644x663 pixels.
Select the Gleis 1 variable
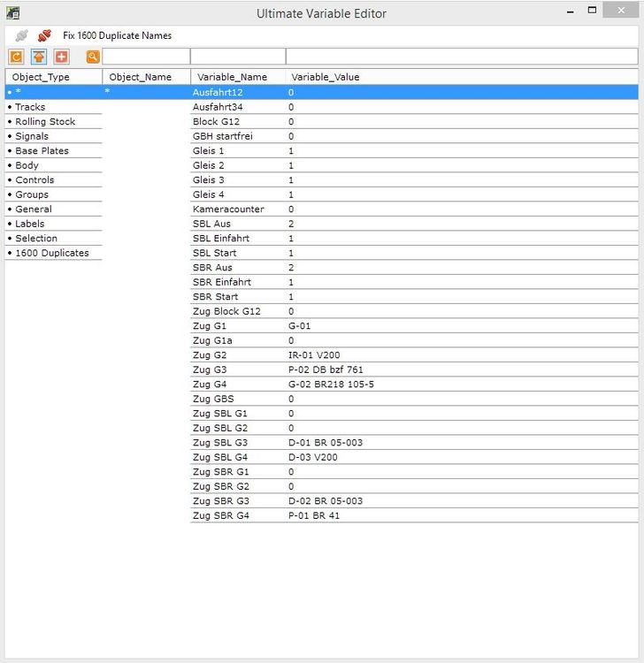[208, 151]
